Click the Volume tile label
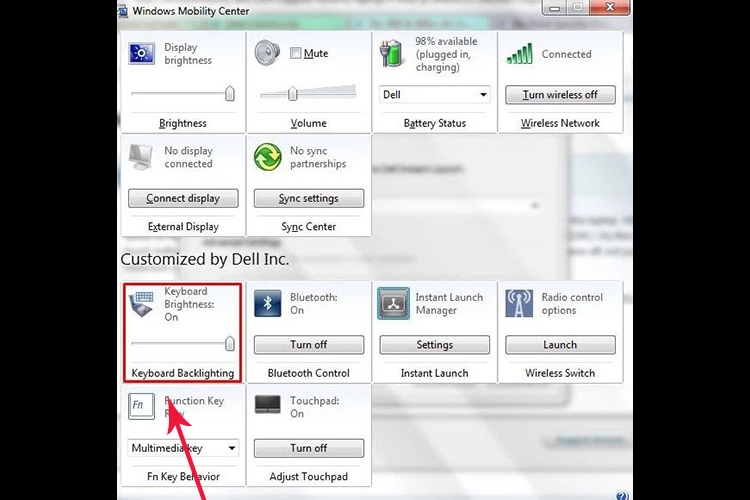750x500 pixels. pyautogui.click(x=309, y=123)
